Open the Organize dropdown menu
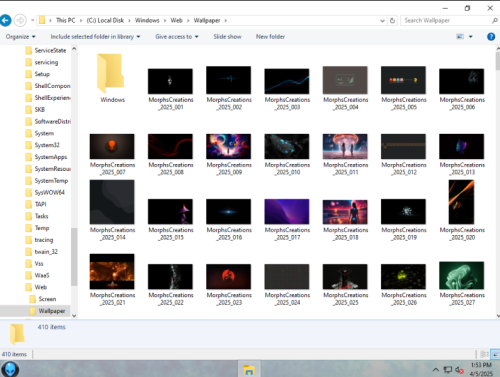The image size is (500, 377). (20, 37)
